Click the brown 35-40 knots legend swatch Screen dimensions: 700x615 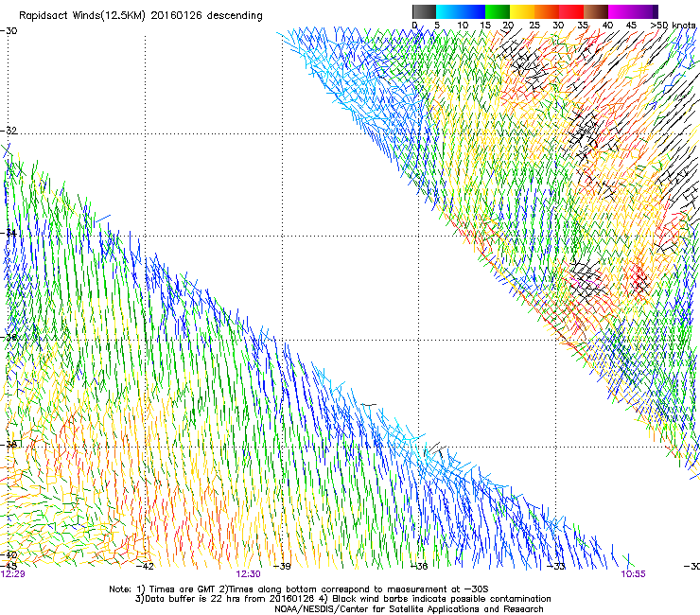point(596,11)
